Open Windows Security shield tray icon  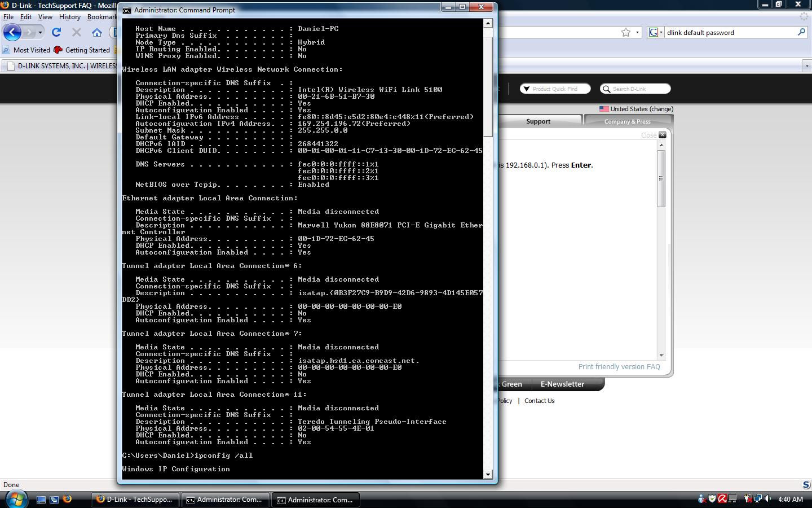[x=712, y=499]
